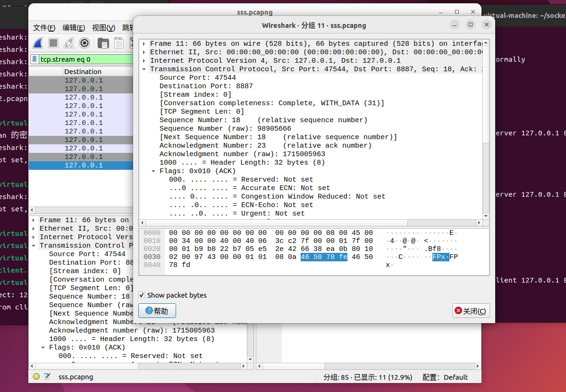The width and height of the screenshot is (566, 392).
Task: Click the restart capture icon
Action: pyautogui.click(x=68, y=43)
